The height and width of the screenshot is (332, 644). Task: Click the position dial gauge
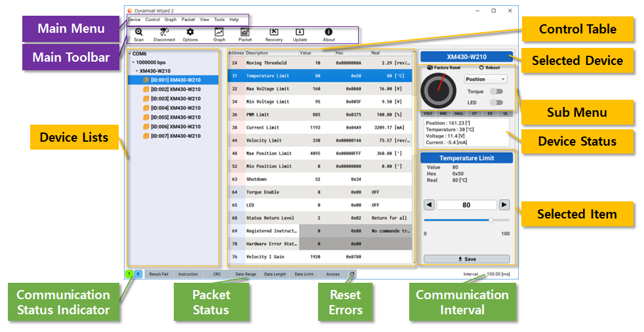point(438,91)
